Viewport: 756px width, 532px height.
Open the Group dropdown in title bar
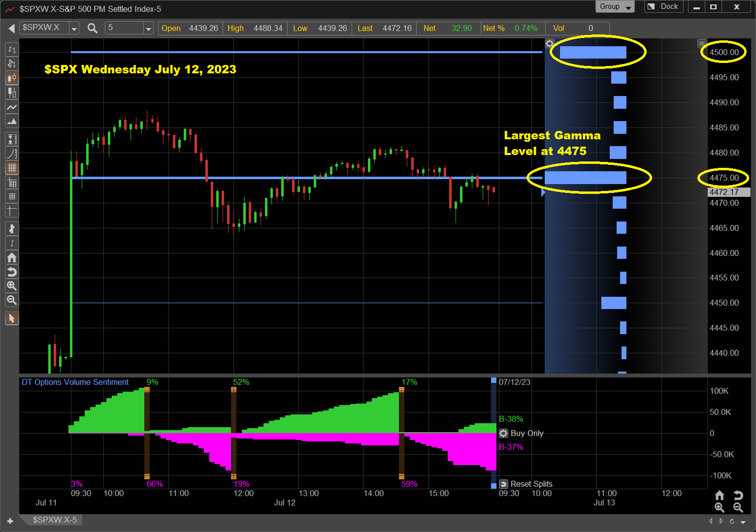615,6
